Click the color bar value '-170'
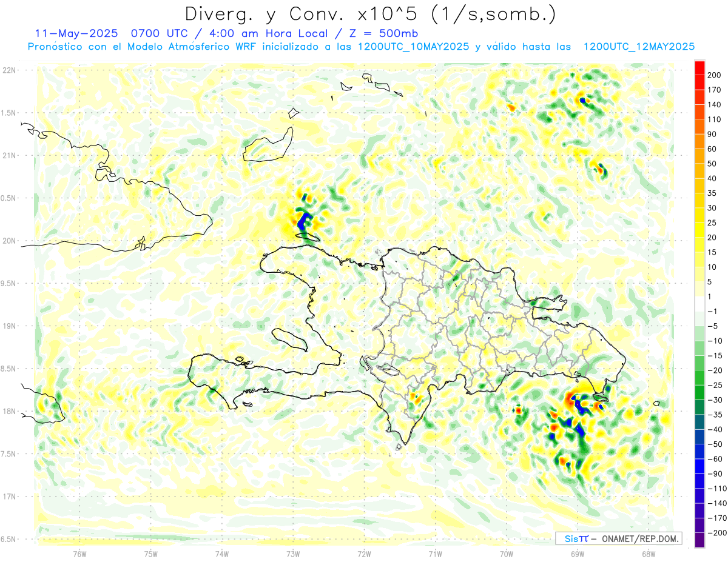728x562 pixels. click(717, 518)
